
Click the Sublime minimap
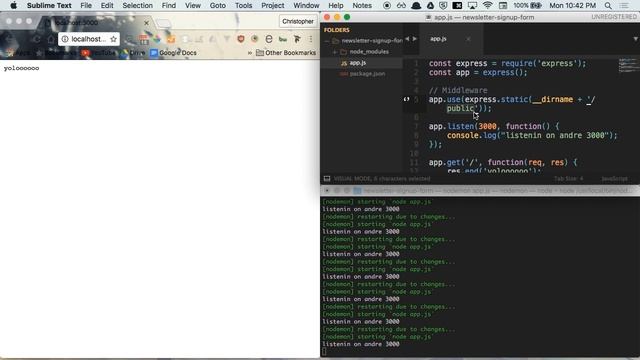pyautogui.click(x=628, y=66)
